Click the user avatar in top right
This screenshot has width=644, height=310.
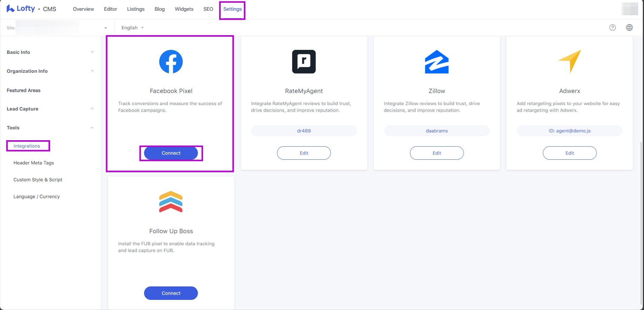click(630, 9)
